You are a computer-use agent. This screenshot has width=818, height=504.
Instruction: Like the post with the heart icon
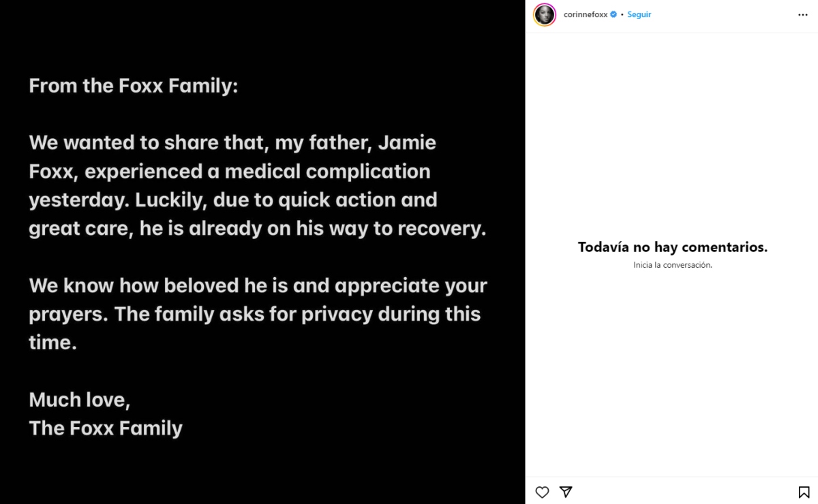point(542,492)
